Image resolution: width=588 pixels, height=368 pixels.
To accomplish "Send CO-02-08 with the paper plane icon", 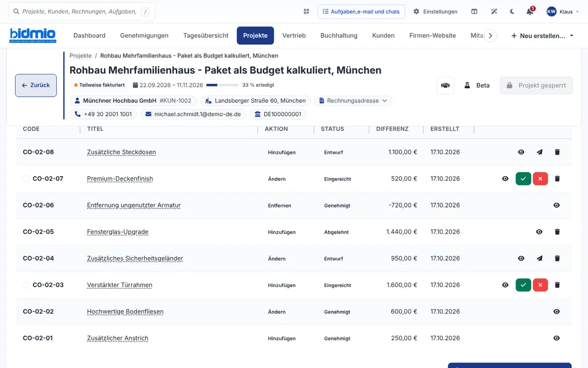I will pos(539,152).
